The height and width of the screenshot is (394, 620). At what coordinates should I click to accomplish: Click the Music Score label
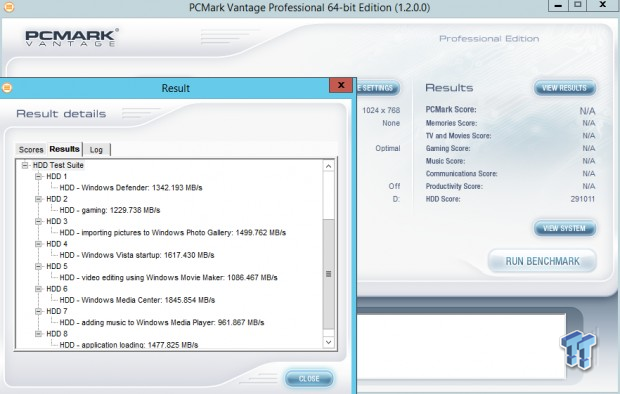click(x=445, y=161)
